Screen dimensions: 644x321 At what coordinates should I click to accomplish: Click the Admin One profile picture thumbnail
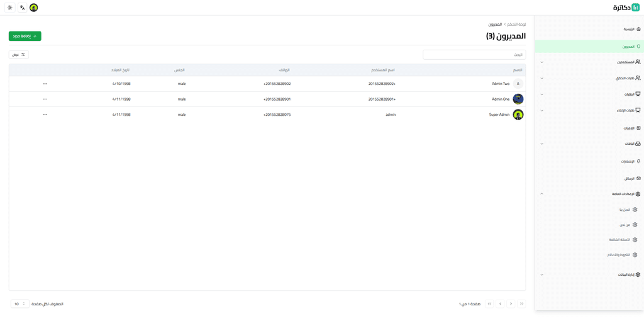(518, 99)
